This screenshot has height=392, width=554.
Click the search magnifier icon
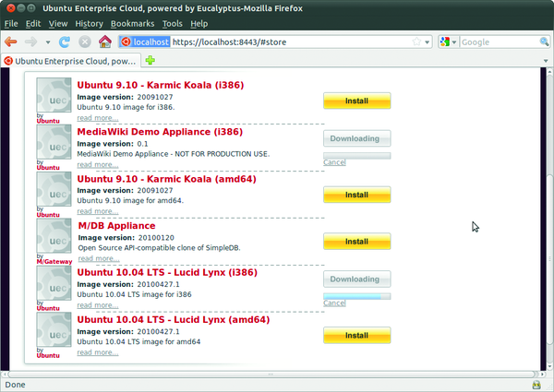[x=544, y=42]
